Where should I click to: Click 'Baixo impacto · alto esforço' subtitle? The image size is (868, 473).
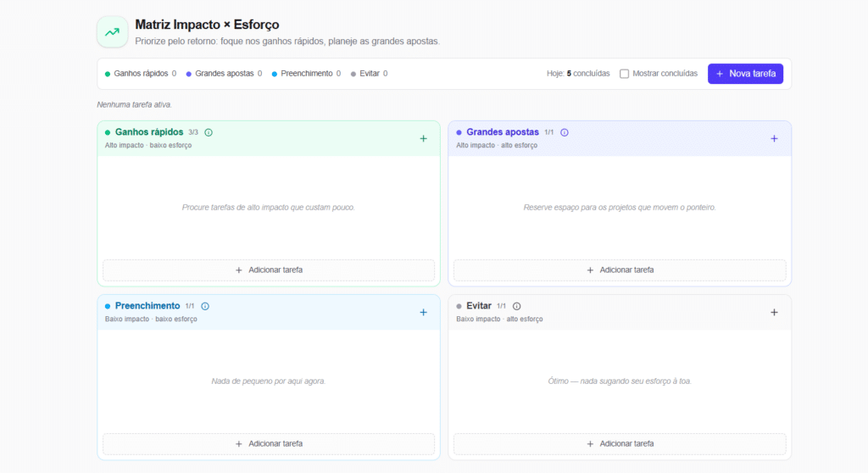[x=499, y=319]
